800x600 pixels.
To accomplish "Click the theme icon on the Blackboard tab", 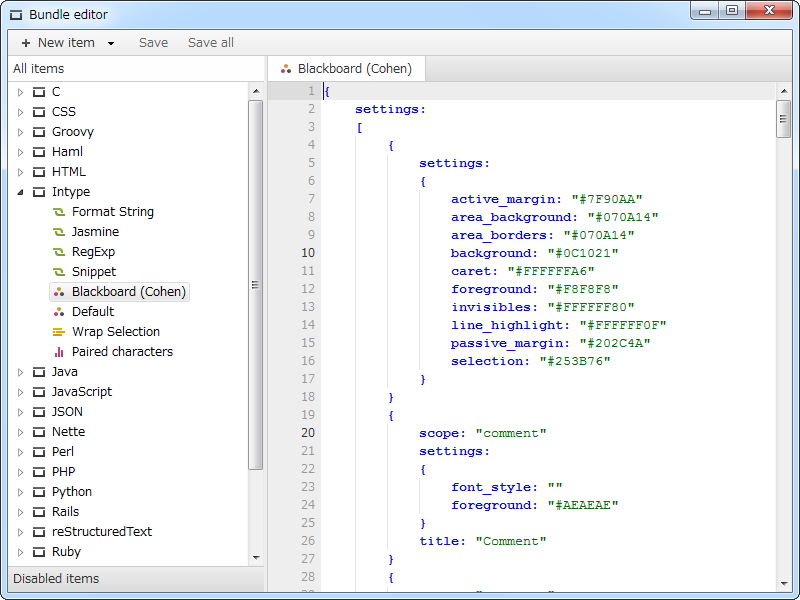I will click(x=286, y=69).
